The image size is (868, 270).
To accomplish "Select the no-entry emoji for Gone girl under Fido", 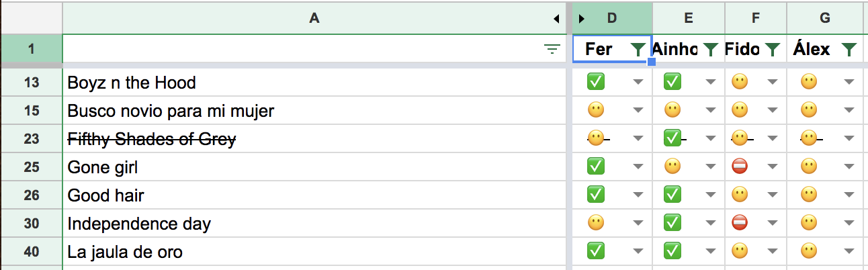I will pos(740,167).
